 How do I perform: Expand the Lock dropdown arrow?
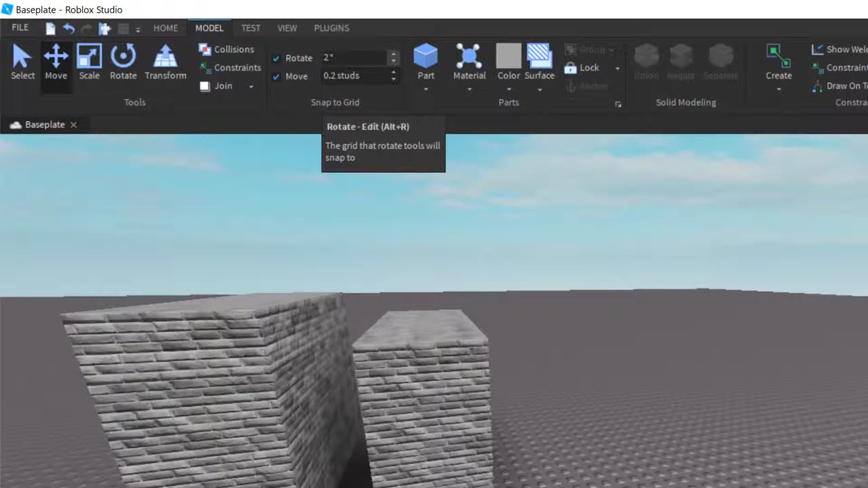(617, 68)
